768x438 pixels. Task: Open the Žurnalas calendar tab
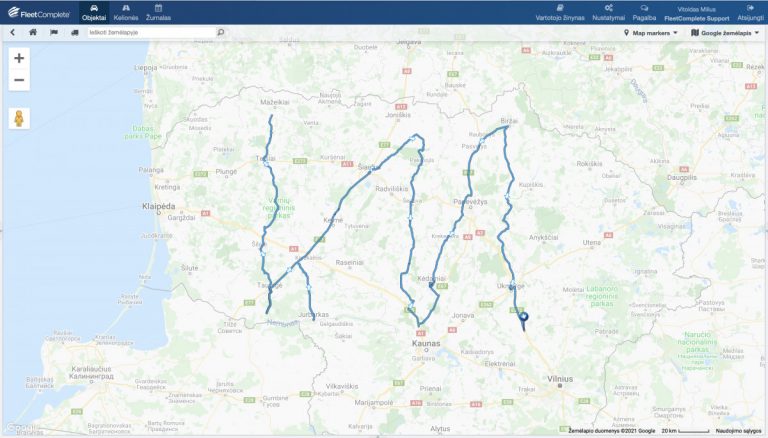click(158, 12)
